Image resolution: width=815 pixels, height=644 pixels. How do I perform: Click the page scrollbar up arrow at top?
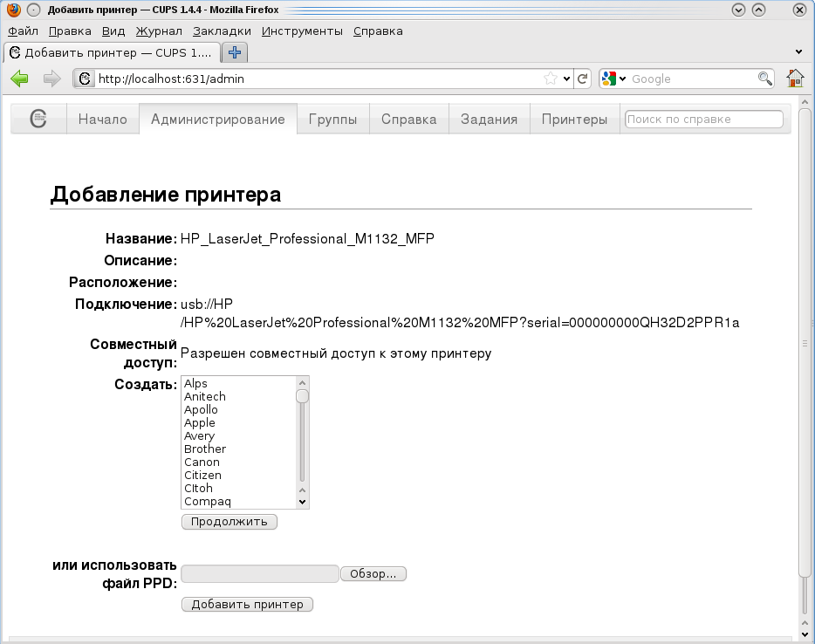pyautogui.click(x=805, y=102)
